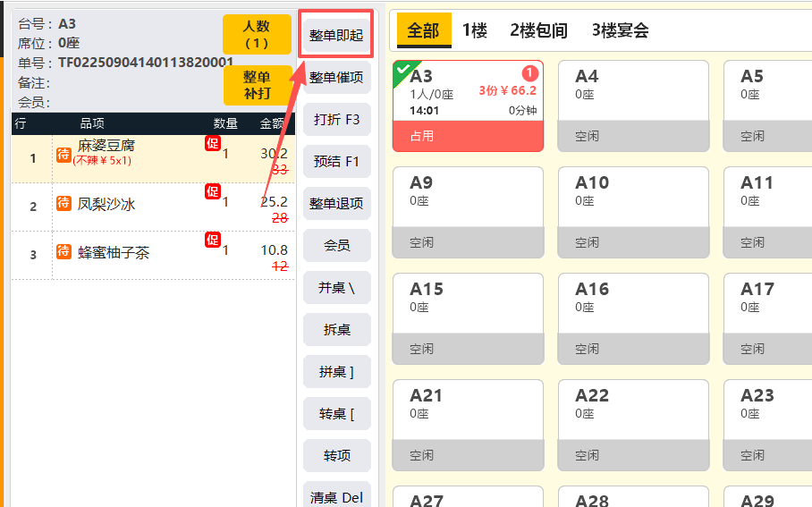Select the 蜂蜜柚子茶 order row
This screenshot has width=812, height=507.
153,256
